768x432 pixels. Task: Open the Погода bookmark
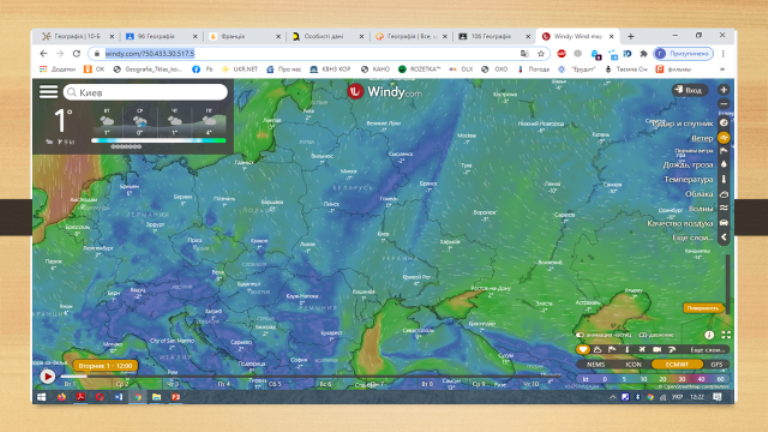click(533, 69)
